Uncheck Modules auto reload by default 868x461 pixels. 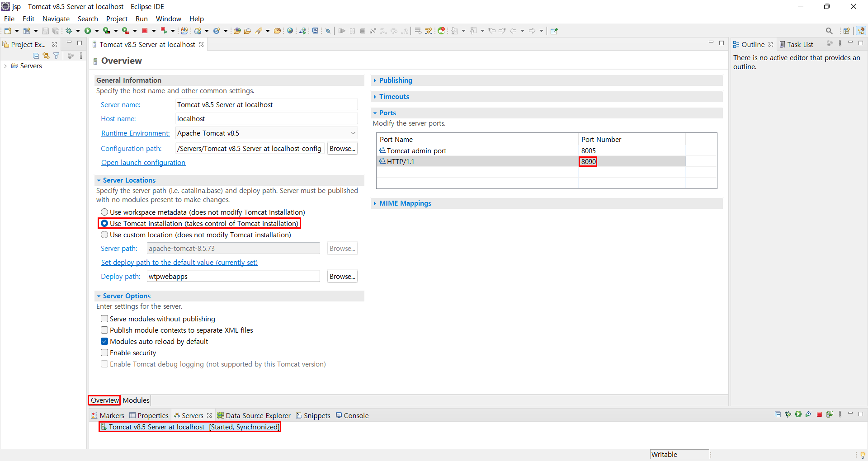pyautogui.click(x=104, y=341)
